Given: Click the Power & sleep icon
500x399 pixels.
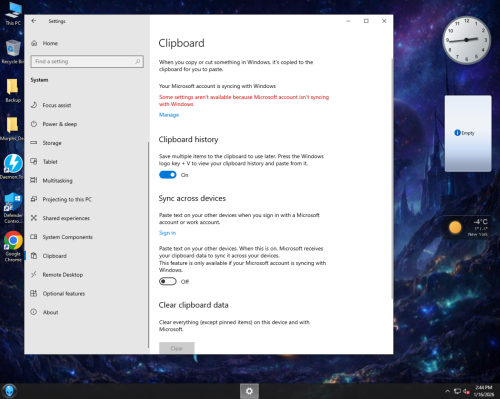Looking at the screenshot, I should [x=34, y=124].
